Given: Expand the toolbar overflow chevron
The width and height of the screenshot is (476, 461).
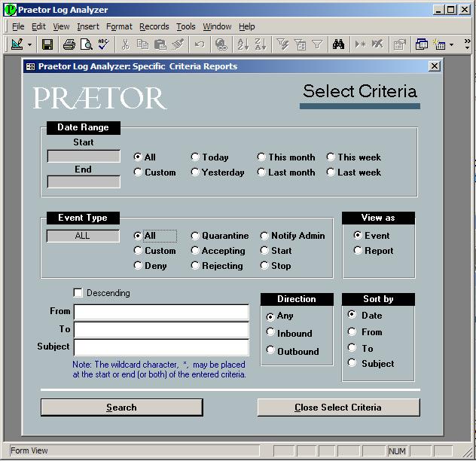Looking at the screenshot, I should pyautogui.click(x=467, y=44).
